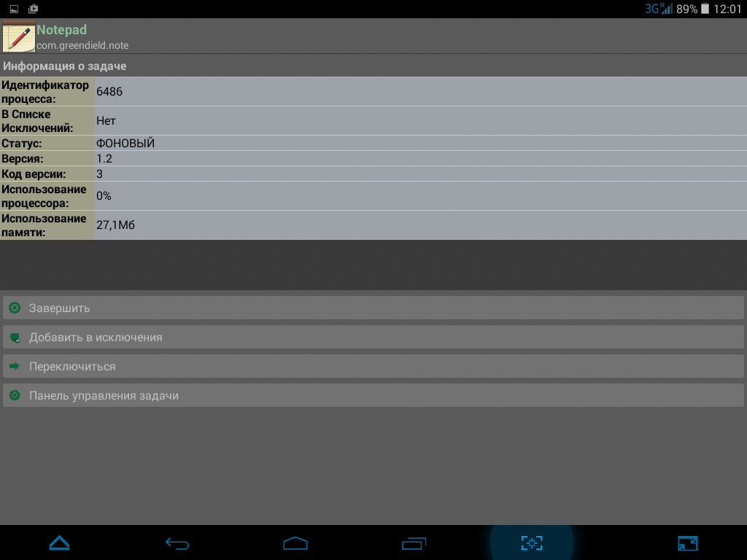
Task: Select Завершить to end the task
Action: coord(373,308)
